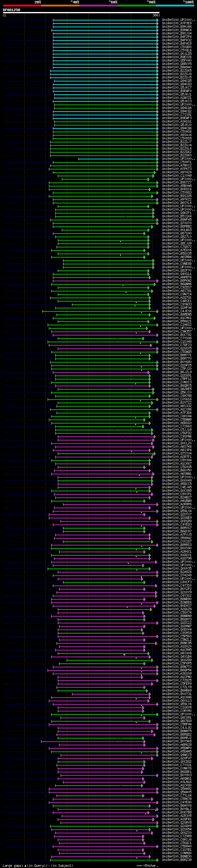Click label UniRef100_A9S4J6
The image size is (197, 868).
click(176, 135)
